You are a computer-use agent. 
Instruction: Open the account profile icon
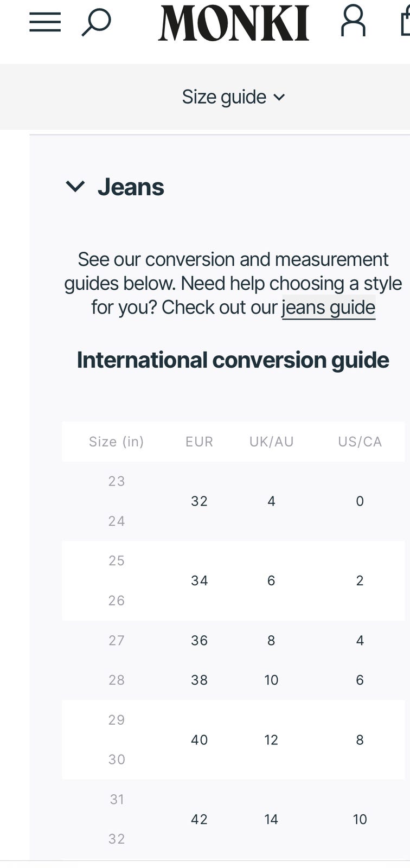[353, 22]
